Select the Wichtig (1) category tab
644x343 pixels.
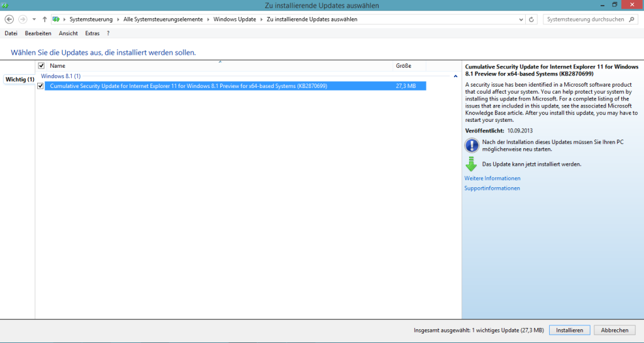(x=19, y=80)
